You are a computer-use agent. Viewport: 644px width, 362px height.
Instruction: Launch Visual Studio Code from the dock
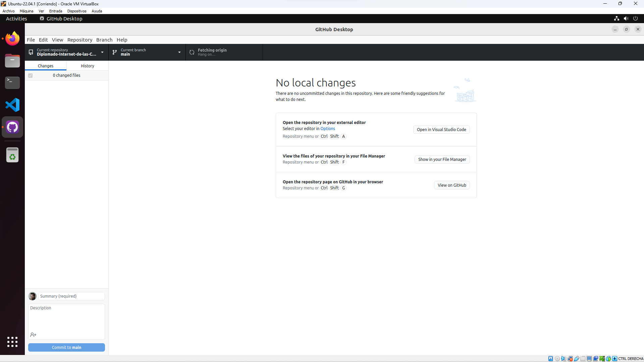click(12, 105)
